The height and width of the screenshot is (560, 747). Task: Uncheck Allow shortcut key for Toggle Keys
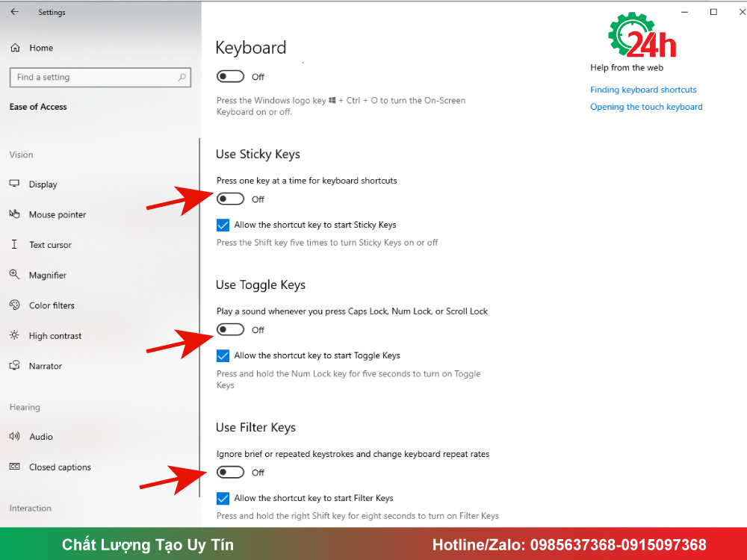click(223, 355)
